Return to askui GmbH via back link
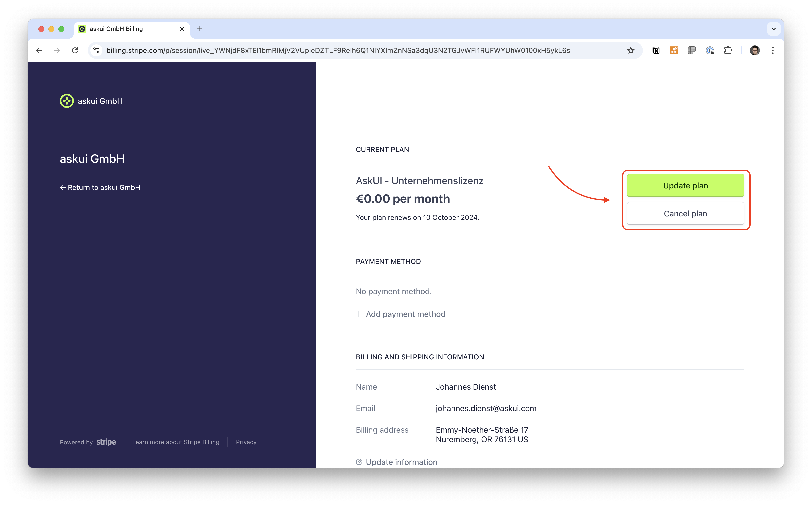Viewport: 812px width, 505px height. [100, 188]
